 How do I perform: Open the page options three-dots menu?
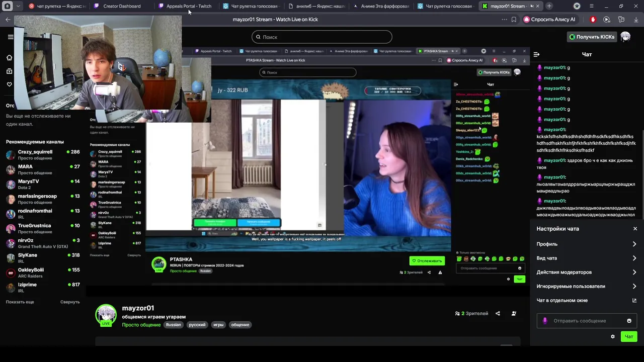tap(504, 20)
